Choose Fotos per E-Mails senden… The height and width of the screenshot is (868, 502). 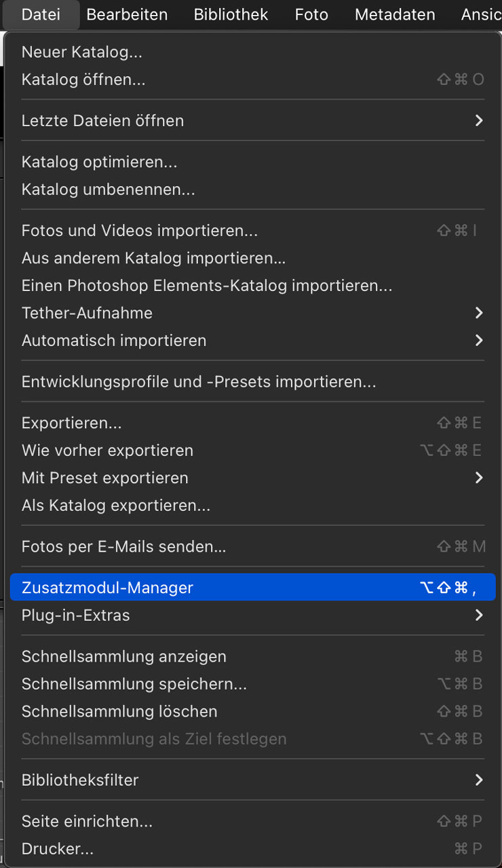(x=124, y=546)
